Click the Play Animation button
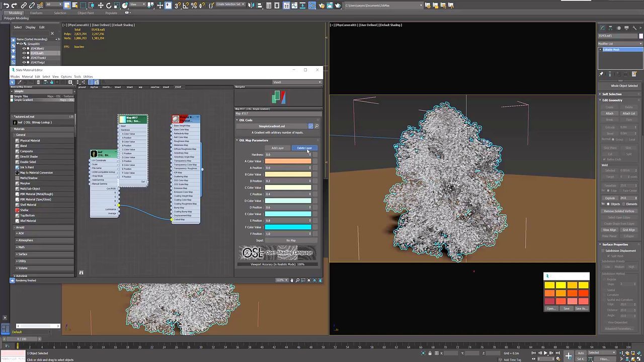This screenshot has width=644, height=362. coord(545,353)
